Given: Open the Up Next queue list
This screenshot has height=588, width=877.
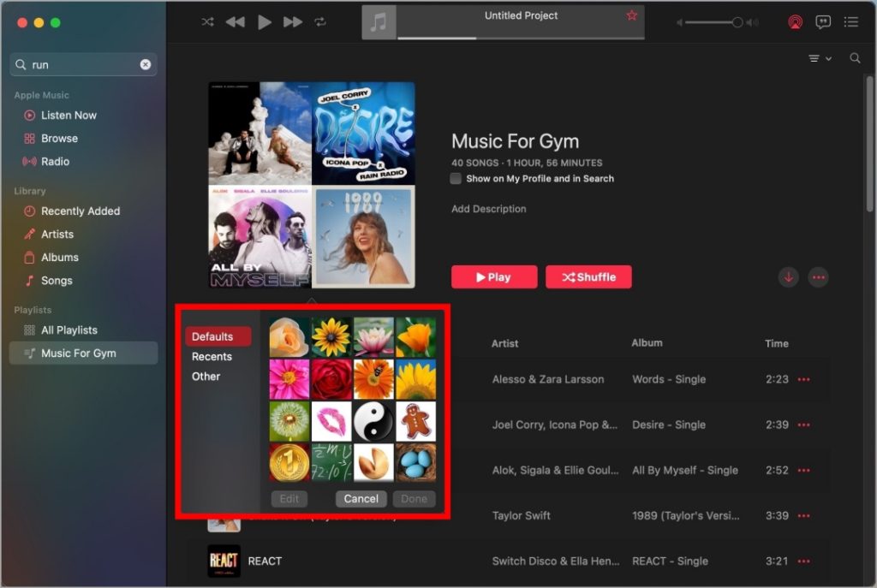Looking at the screenshot, I should click(x=851, y=22).
